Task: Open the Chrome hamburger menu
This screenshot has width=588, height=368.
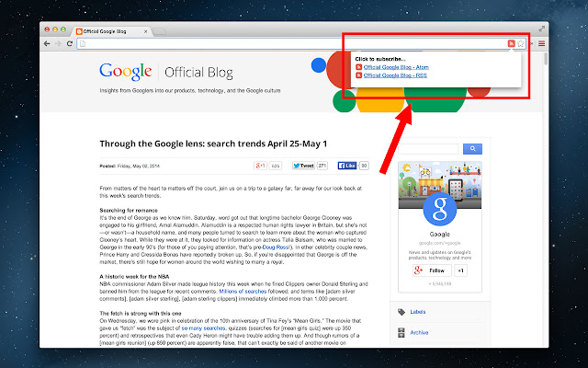Action: (542, 43)
